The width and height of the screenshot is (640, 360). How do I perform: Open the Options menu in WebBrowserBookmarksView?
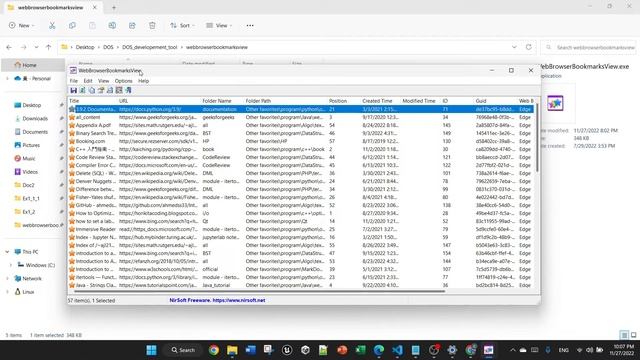pyautogui.click(x=123, y=81)
